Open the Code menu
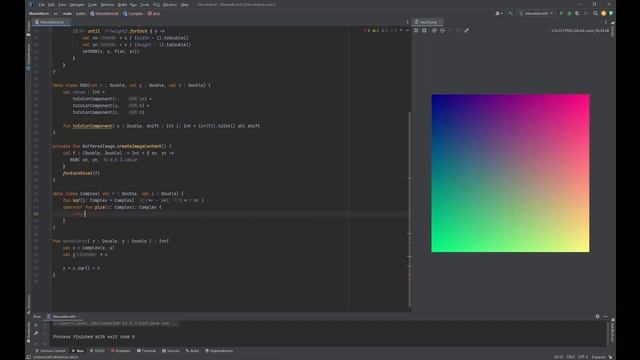The image size is (640, 360). coord(92,4)
